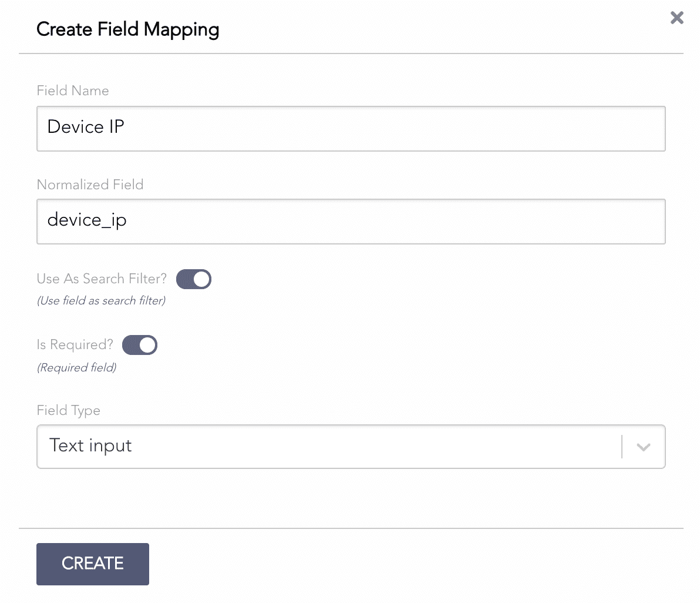The width and height of the screenshot is (700, 603).
Task: Click the Field Name label
Action: click(73, 91)
